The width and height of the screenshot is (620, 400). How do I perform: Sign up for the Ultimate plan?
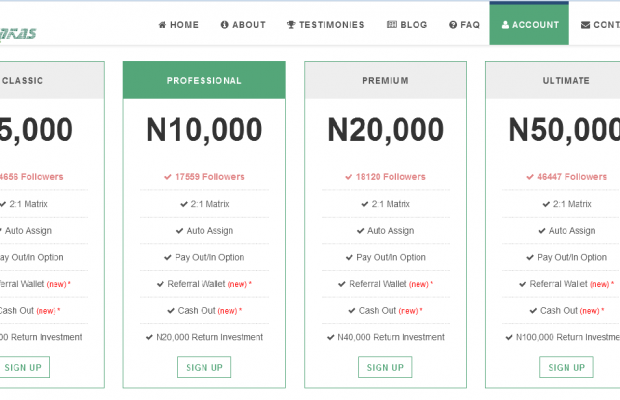[566, 367]
